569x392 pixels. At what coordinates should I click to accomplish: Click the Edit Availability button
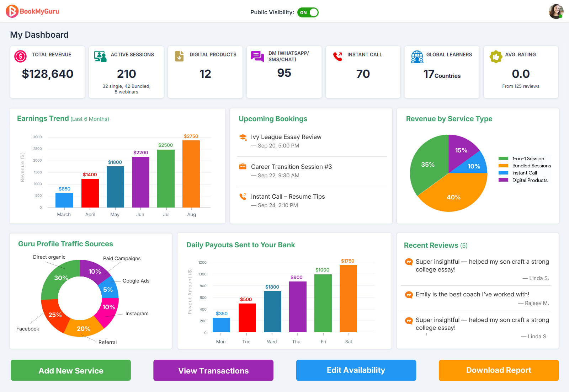(356, 370)
